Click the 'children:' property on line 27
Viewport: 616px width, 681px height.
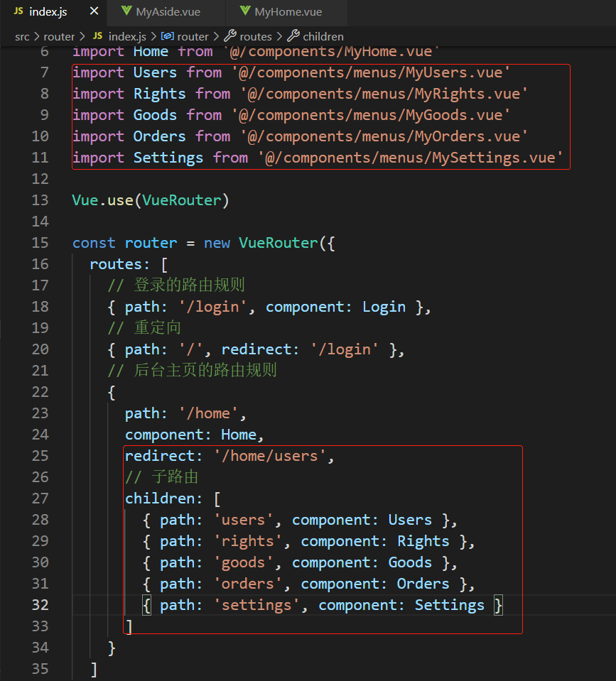click(x=163, y=499)
